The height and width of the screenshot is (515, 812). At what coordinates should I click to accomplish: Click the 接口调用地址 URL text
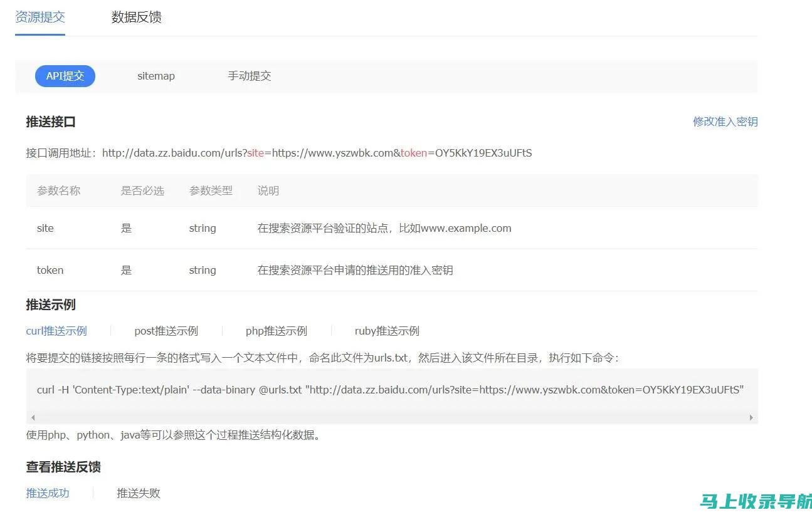click(x=317, y=153)
